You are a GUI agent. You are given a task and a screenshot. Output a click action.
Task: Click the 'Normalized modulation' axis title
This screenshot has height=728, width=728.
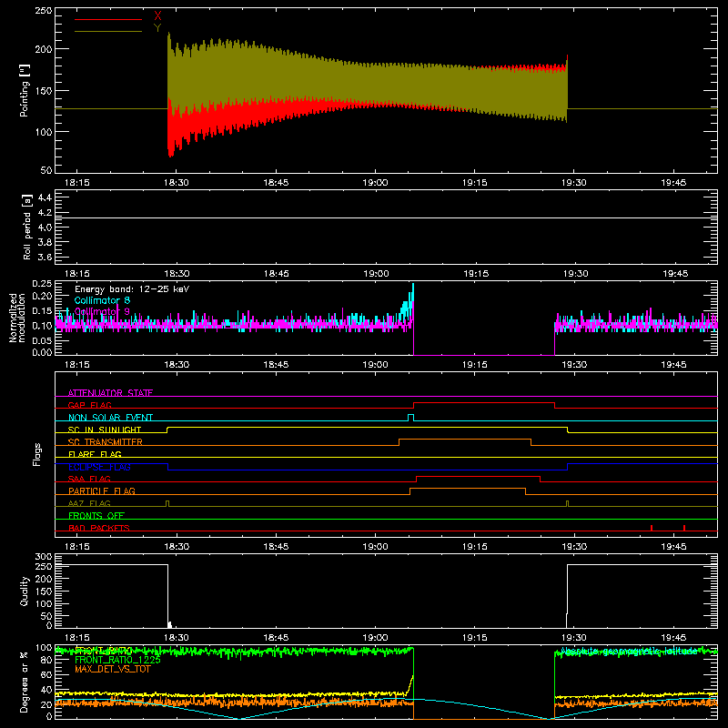coord(17,318)
